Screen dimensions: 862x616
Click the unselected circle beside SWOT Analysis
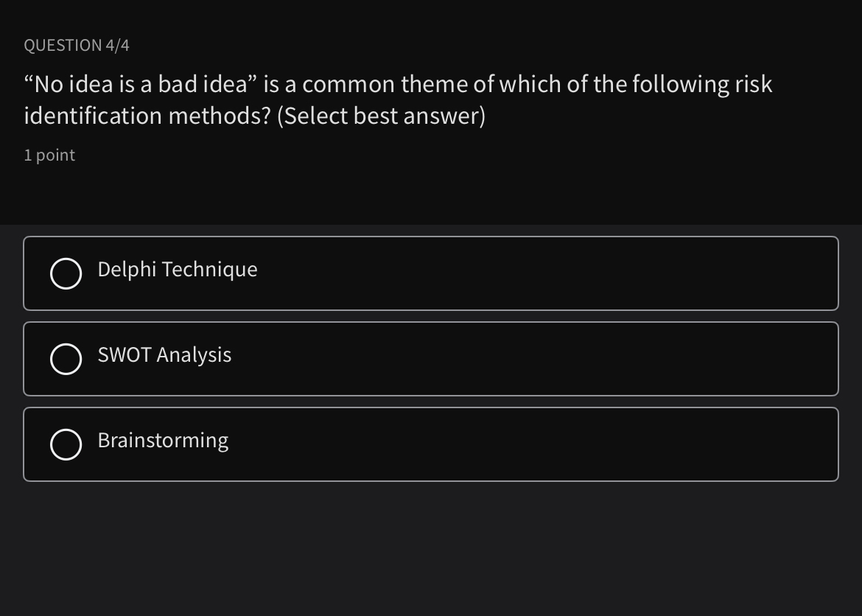coord(66,359)
